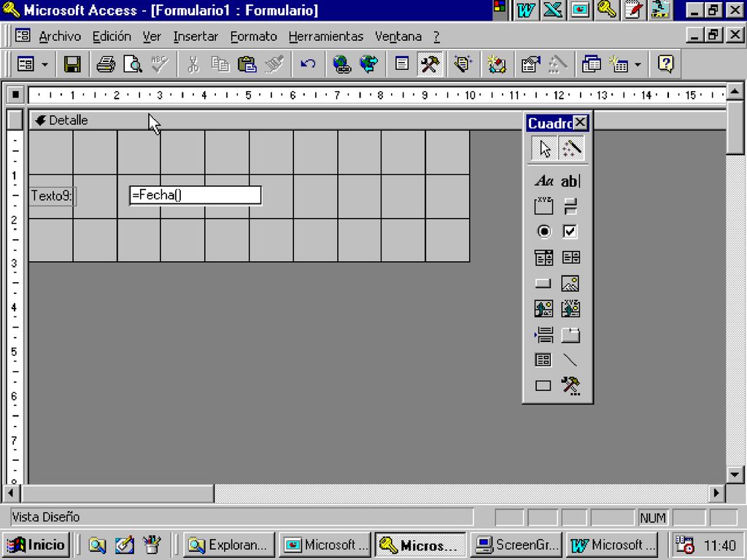Open the Edición menu

(112, 36)
